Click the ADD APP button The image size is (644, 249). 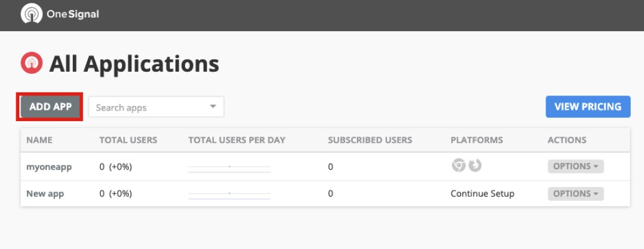pos(50,107)
